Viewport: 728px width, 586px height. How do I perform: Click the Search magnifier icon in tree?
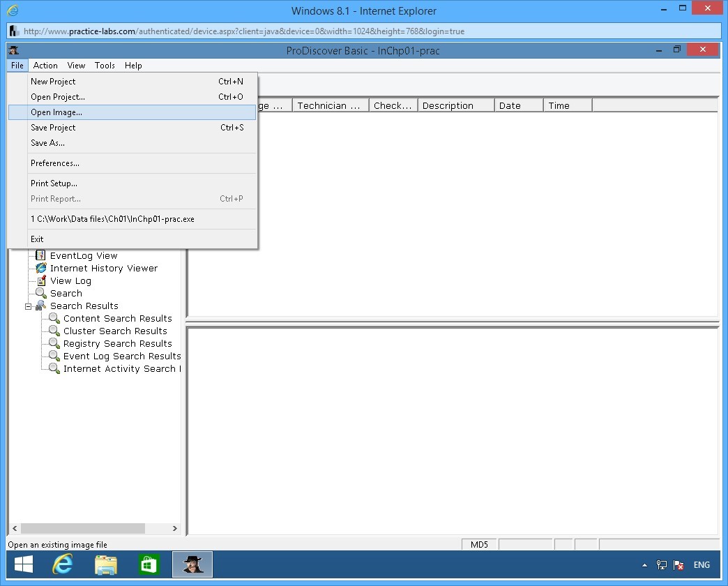[x=41, y=293]
